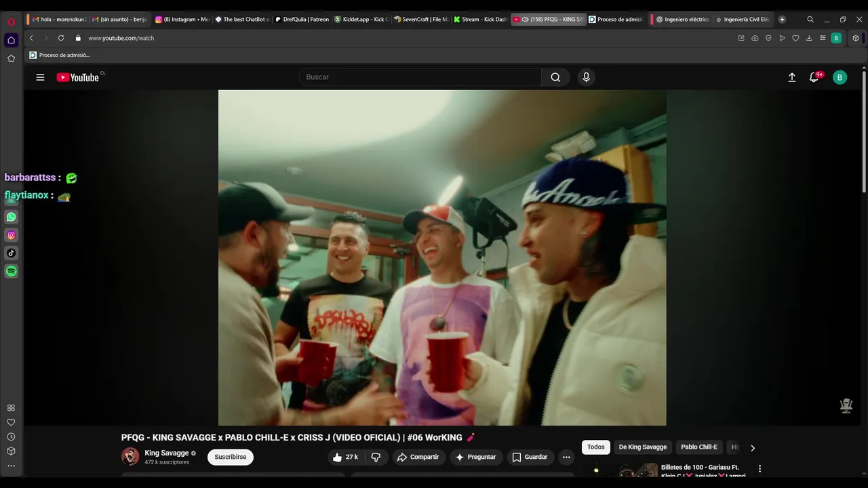Go forward one page in browser
868x488 pixels.
[x=45, y=38]
